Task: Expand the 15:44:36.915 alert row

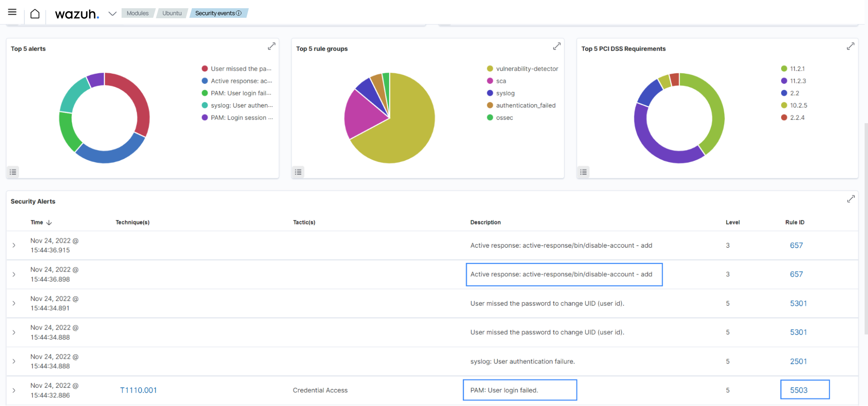Action: coord(14,246)
